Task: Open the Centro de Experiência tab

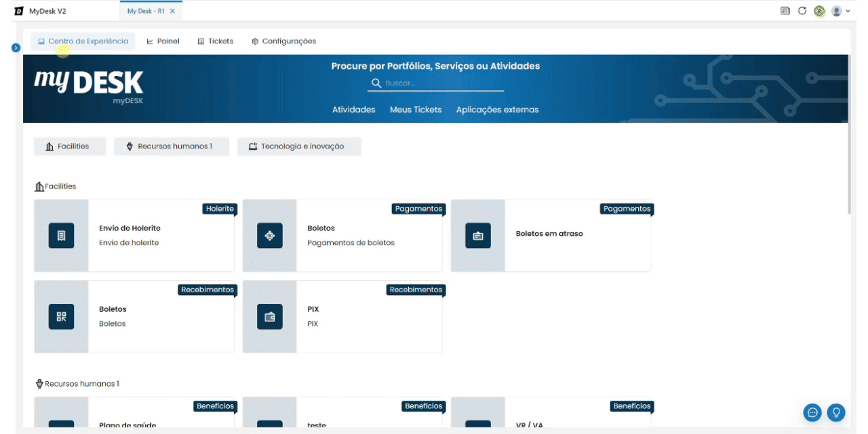Action: (83, 41)
